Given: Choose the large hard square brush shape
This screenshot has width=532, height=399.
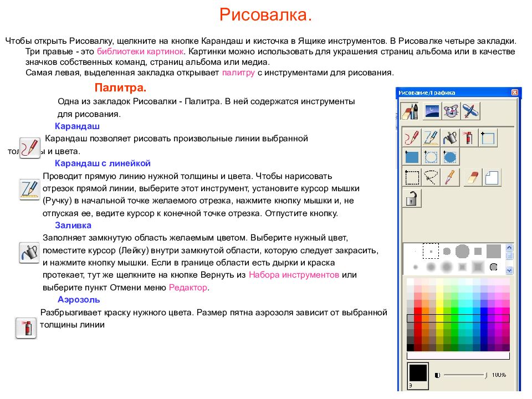Looking at the screenshot, I should [494, 252].
